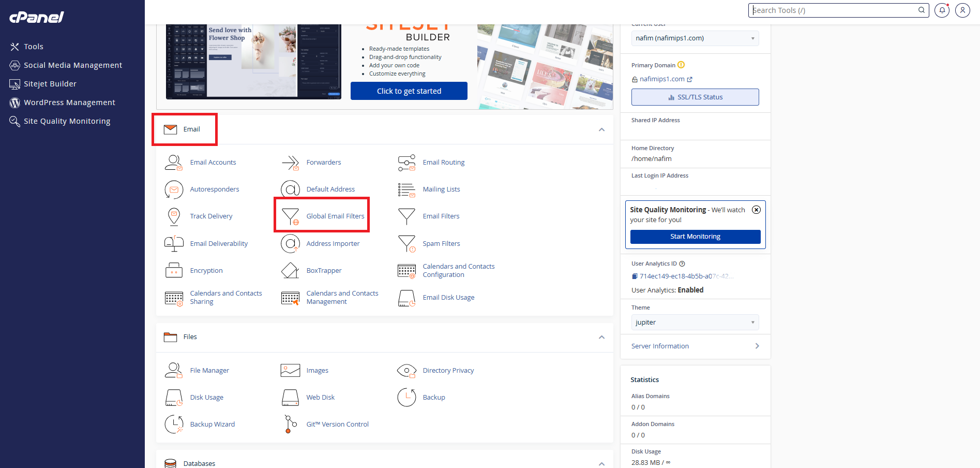Open the Git Version Control icon
The width and height of the screenshot is (980, 468).
(x=290, y=425)
